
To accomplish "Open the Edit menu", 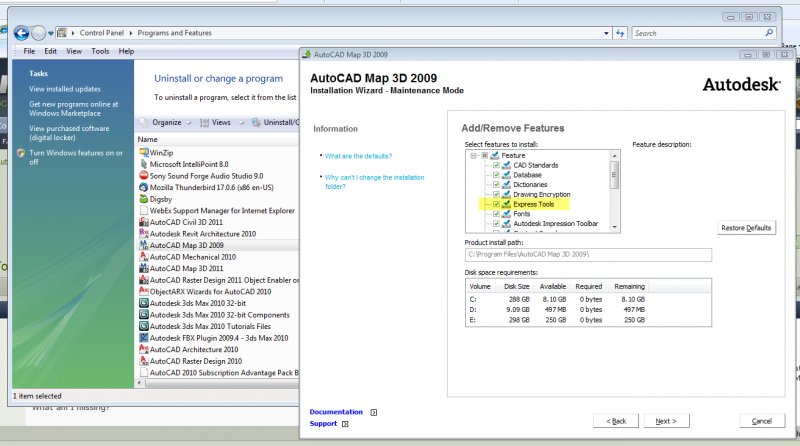I will tap(51, 51).
